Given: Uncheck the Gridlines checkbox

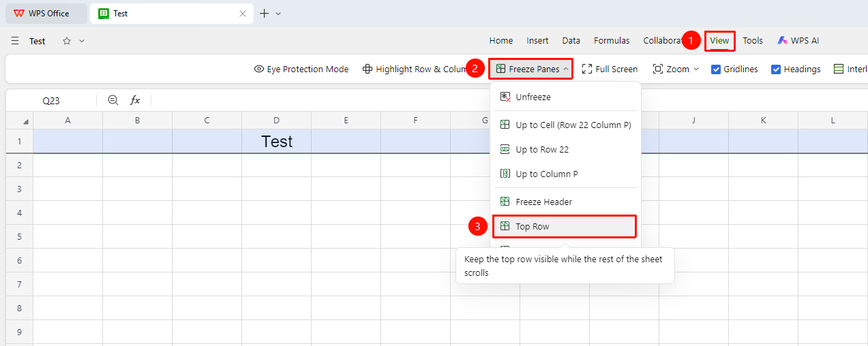Looking at the screenshot, I should [716, 69].
